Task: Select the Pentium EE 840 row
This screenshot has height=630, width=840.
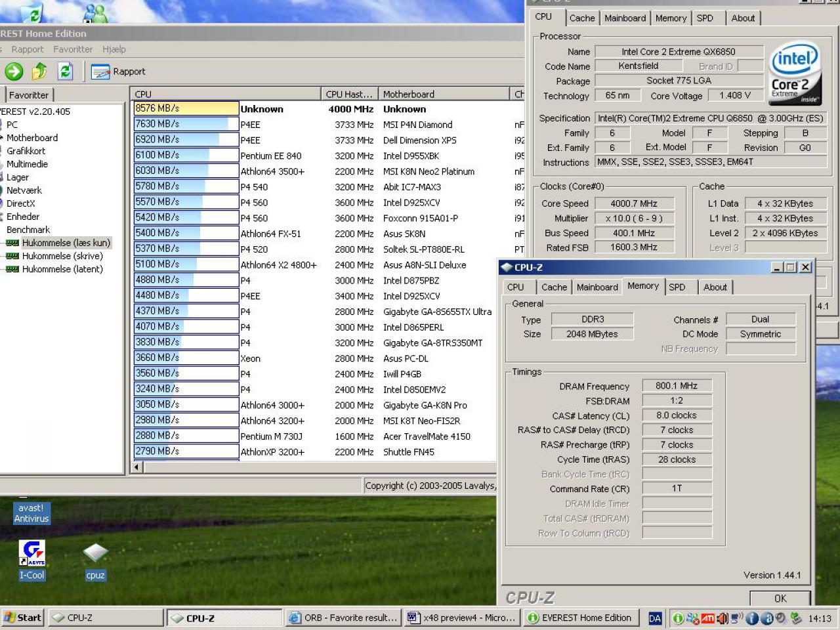Action: (328, 156)
